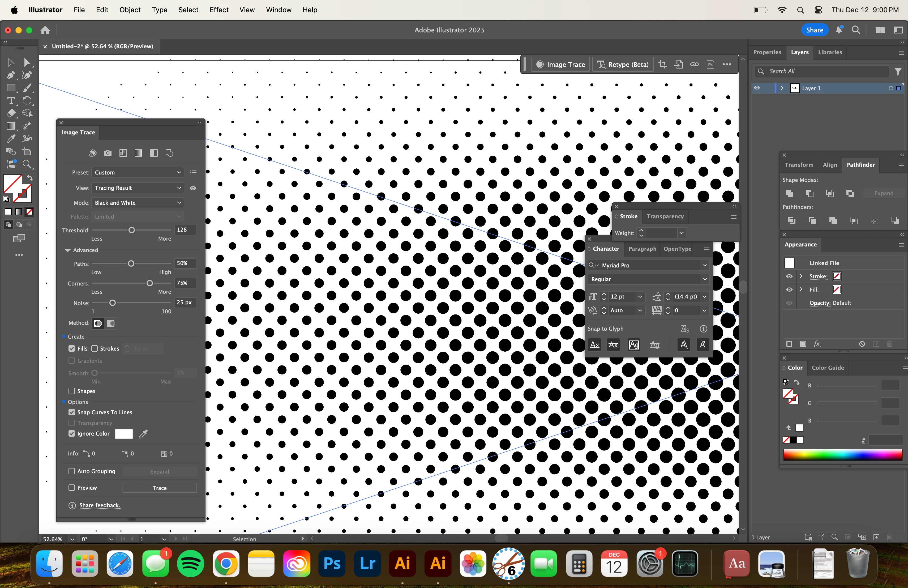The image size is (908, 588).
Task: Open the Effect menu
Action: 219,10
